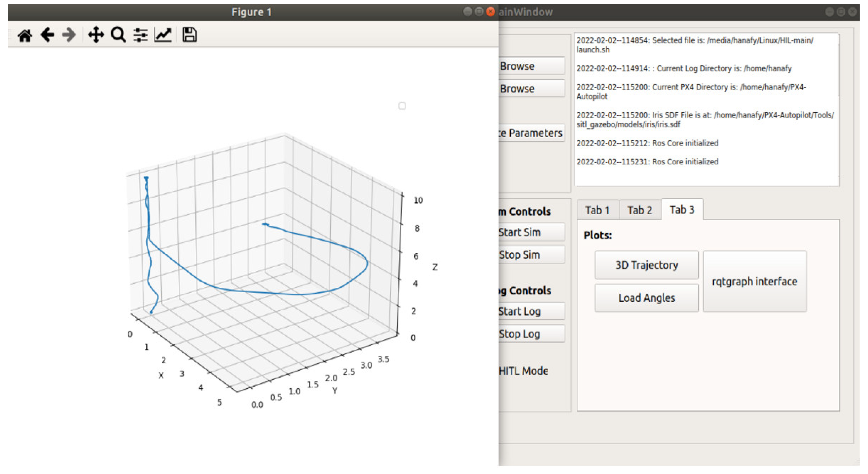Click the Load Angles button
Screen dimensions: 868x474
[x=646, y=298]
